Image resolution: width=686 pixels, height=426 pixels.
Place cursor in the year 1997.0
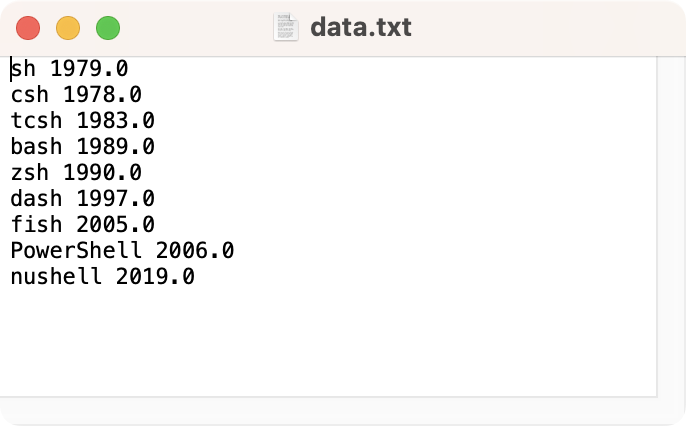pos(115,199)
